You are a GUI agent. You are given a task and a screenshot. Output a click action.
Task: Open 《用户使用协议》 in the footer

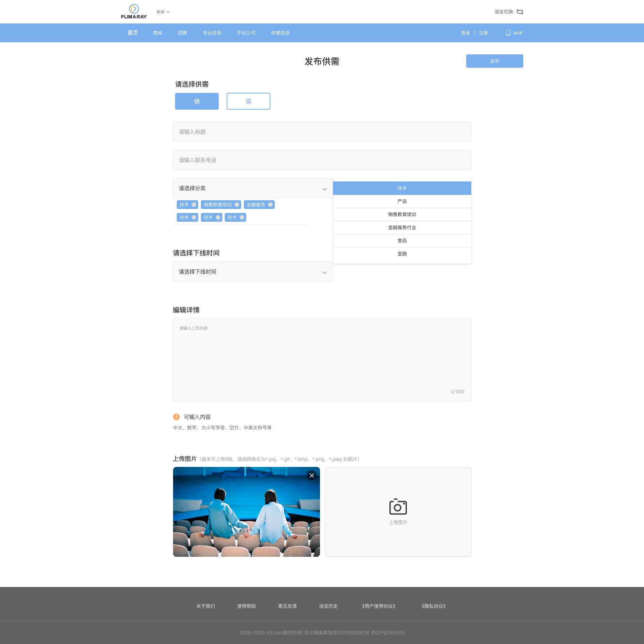tap(379, 606)
